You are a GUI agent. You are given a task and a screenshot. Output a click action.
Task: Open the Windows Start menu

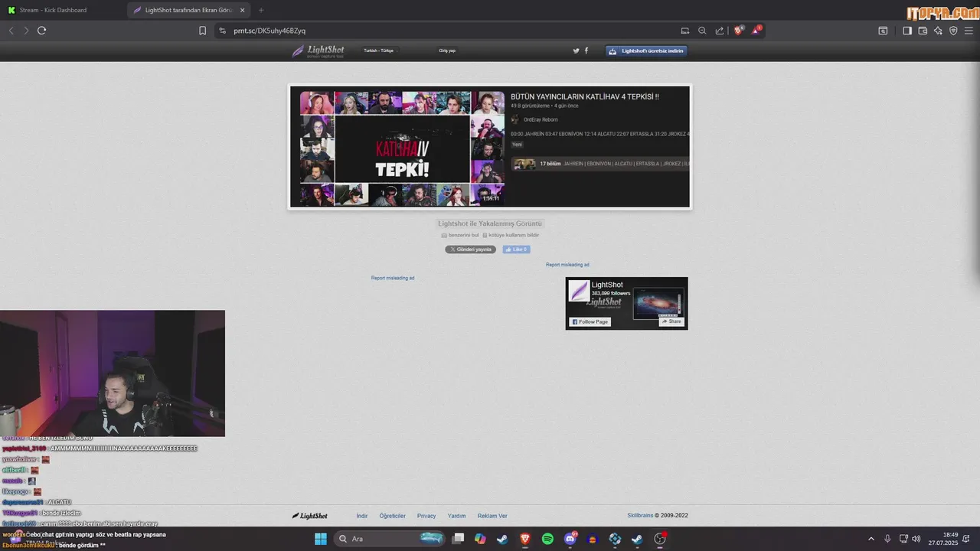[x=321, y=539]
